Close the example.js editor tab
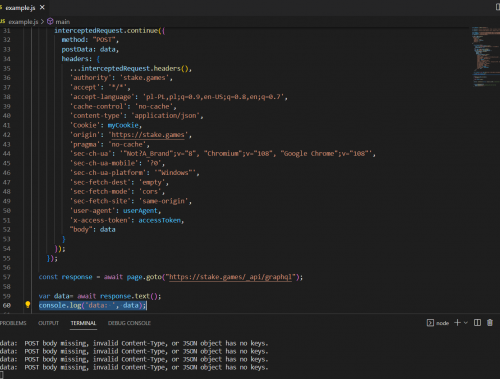This screenshot has width=500, height=379. tap(42, 7)
